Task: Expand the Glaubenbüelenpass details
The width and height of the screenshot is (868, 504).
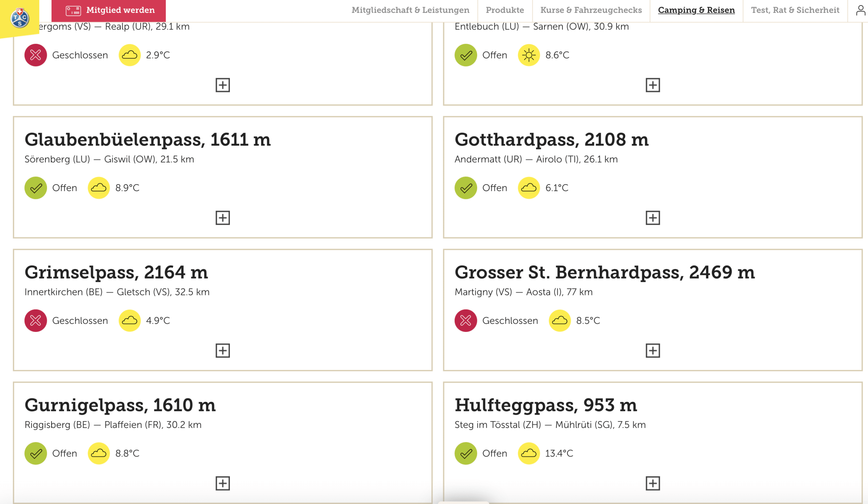Action: point(222,218)
